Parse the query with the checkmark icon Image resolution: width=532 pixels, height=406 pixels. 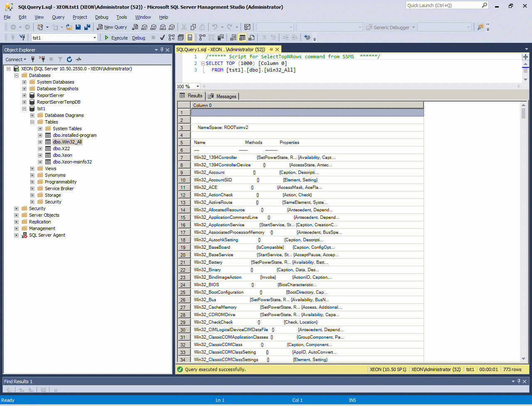[x=162, y=37]
